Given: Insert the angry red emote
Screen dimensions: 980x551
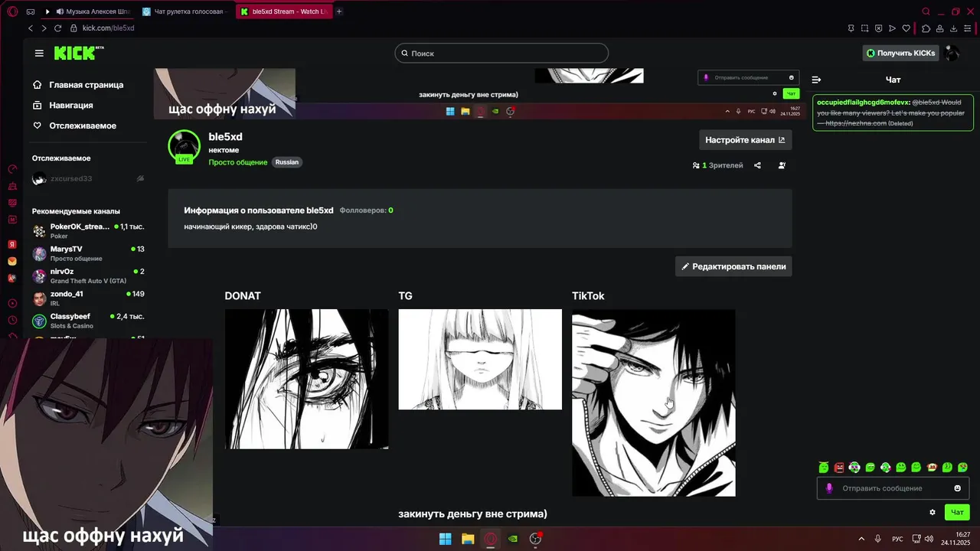Looking at the screenshot, I should click(x=839, y=467).
